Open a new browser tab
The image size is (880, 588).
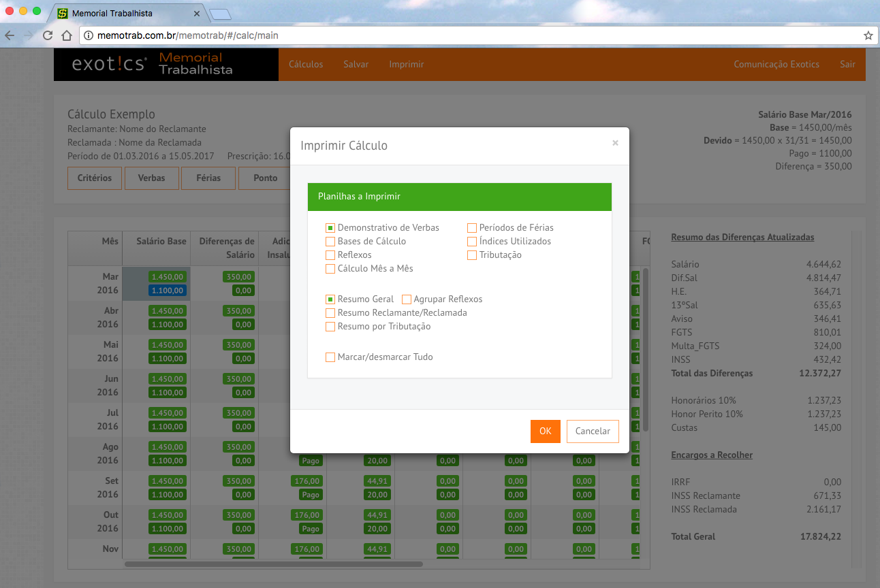(221, 14)
